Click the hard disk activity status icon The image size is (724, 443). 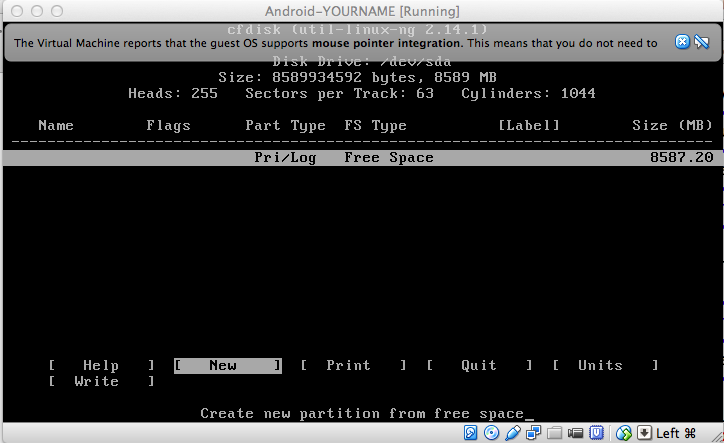(x=470, y=433)
